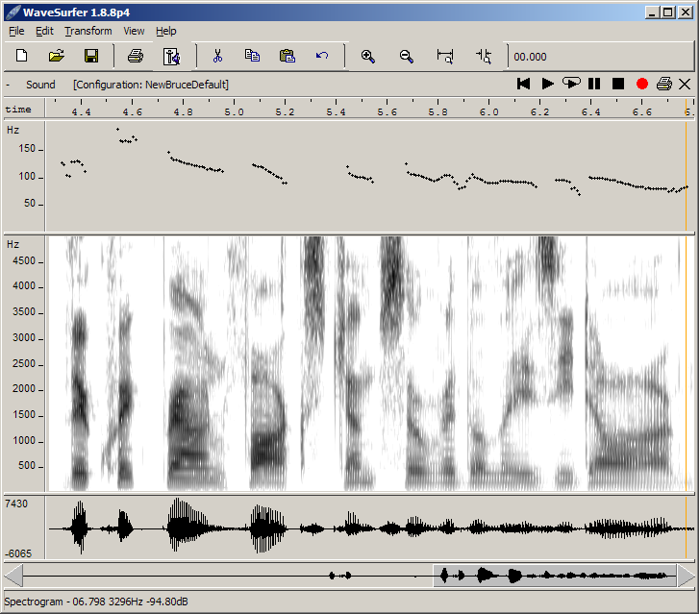700x614 pixels.
Task: Stop playback with the square button
Action: click(x=618, y=85)
